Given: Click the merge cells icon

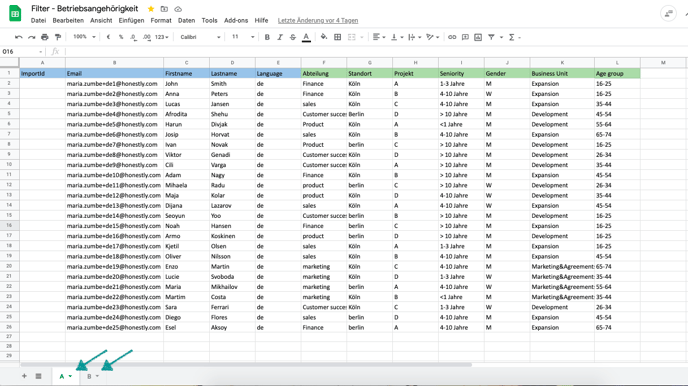Looking at the screenshot, I should click(351, 37).
